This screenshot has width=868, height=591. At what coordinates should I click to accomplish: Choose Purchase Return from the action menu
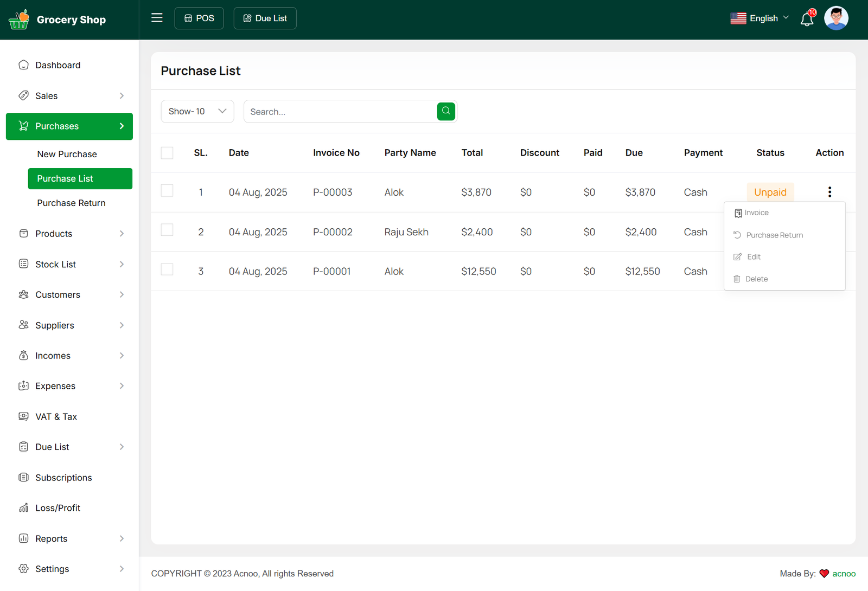tap(774, 235)
